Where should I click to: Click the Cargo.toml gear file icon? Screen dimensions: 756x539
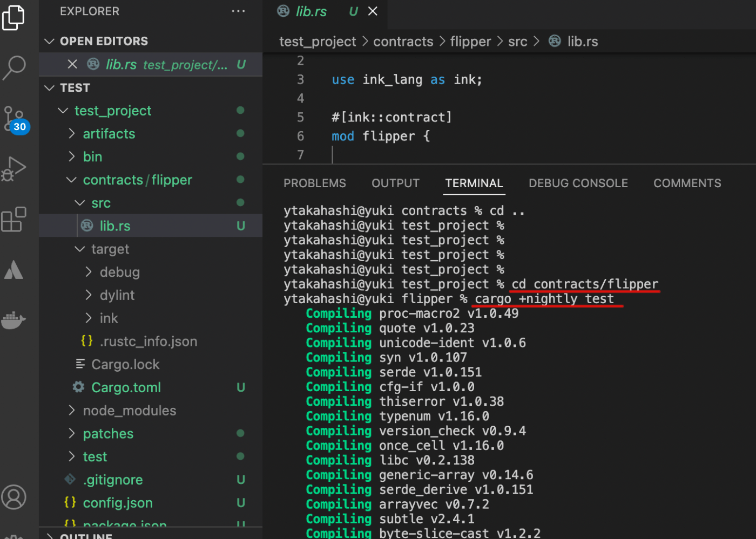(x=79, y=387)
